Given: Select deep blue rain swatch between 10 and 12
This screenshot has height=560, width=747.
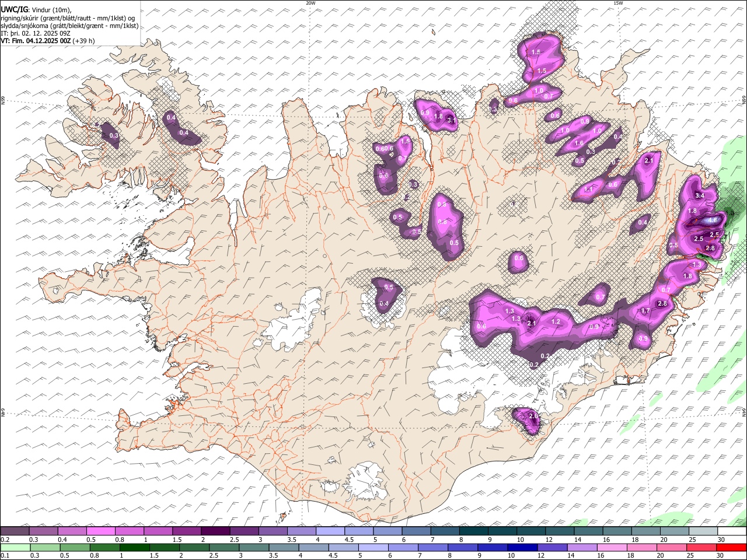Looking at the screenshot, I should [x=523, y=547].
